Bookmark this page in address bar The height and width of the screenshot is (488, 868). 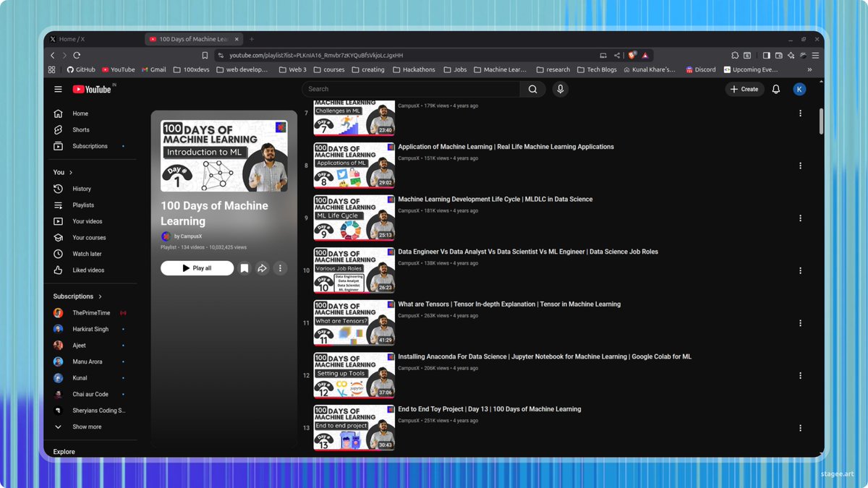pos(205,55)
